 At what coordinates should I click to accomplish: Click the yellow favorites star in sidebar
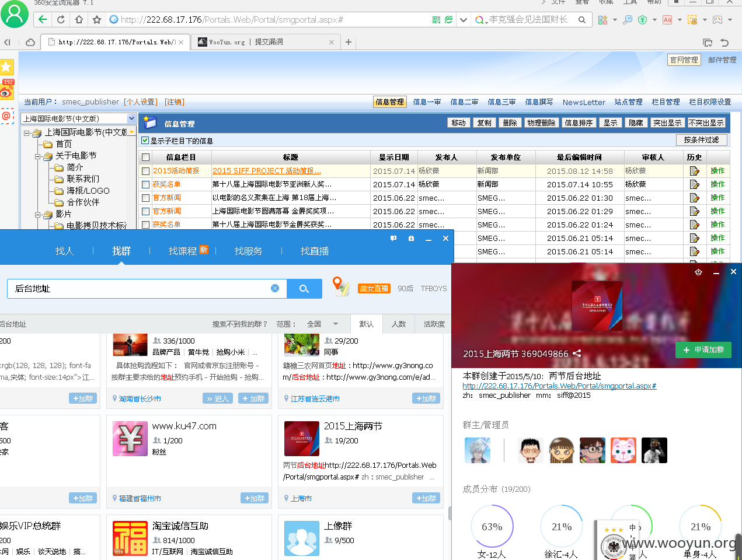6,66
